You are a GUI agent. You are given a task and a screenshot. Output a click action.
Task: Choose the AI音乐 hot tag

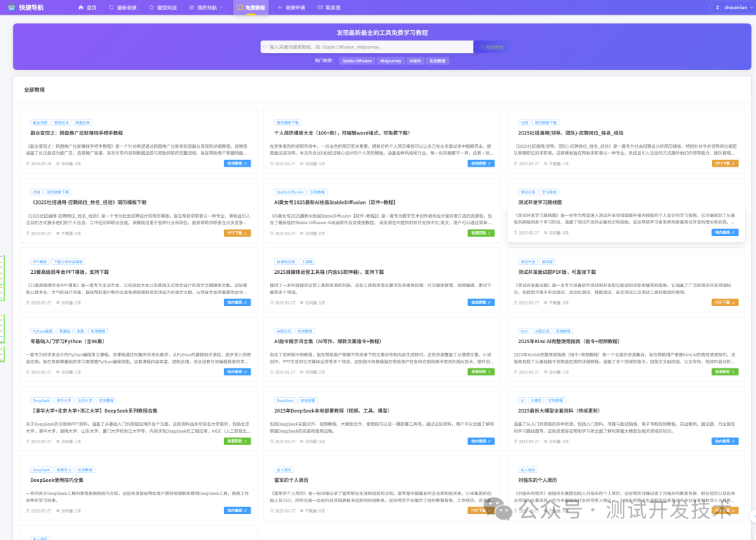(x=416, y=61)
